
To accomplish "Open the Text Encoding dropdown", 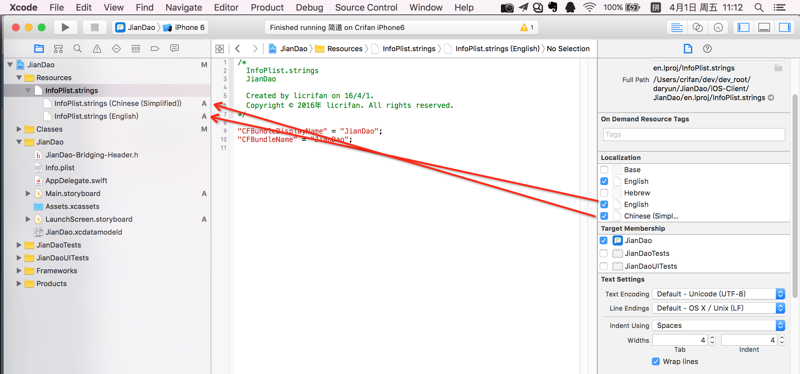I will (x=718, y=294).
